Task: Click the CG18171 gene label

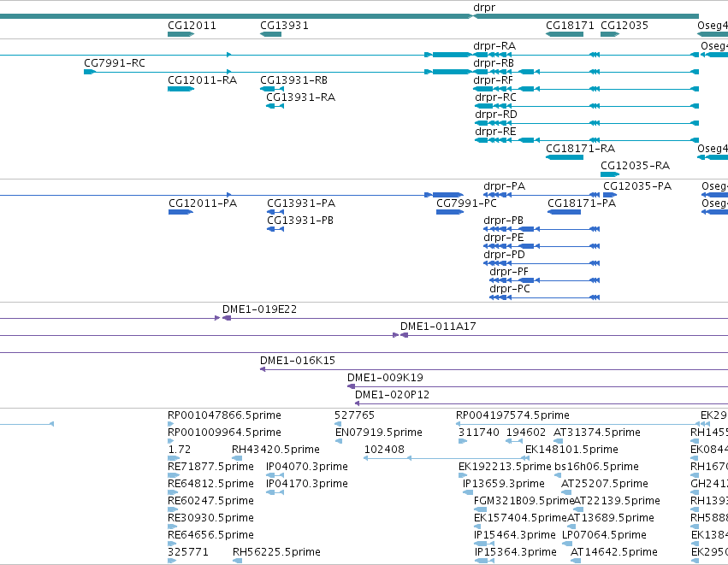Action: (x=570, y=26)
